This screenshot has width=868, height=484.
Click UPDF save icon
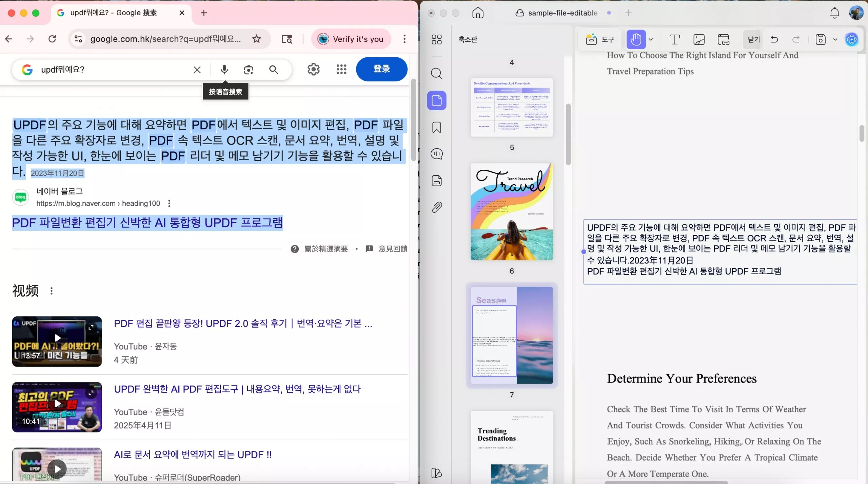pos(820,40)
